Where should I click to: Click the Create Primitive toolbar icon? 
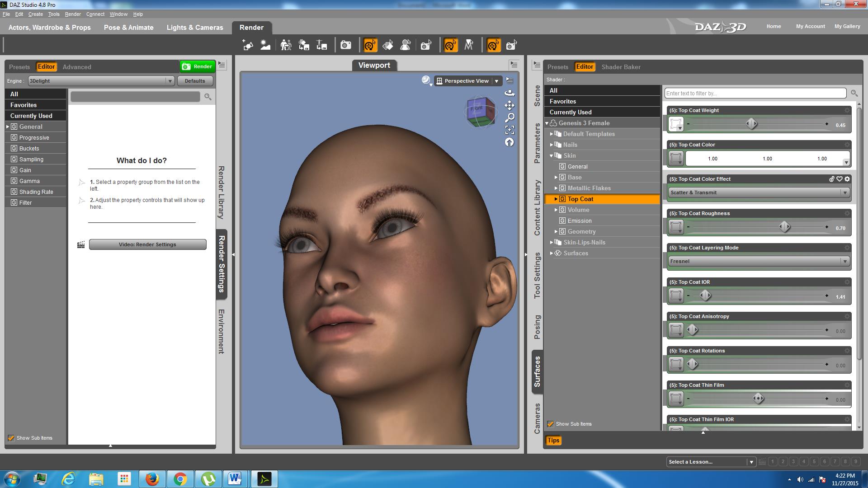(x=248, y=45)
